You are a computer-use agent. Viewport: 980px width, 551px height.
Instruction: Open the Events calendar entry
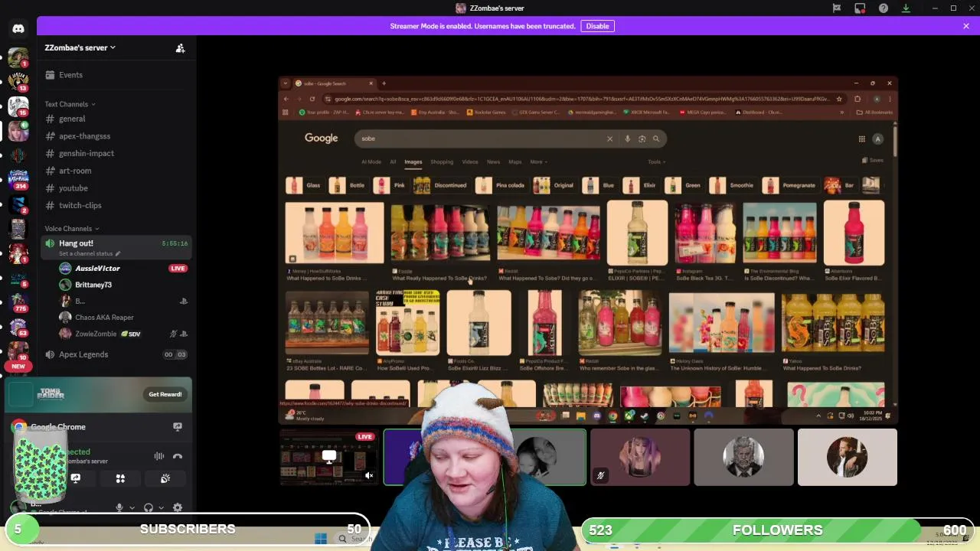(x=116, y=75)
